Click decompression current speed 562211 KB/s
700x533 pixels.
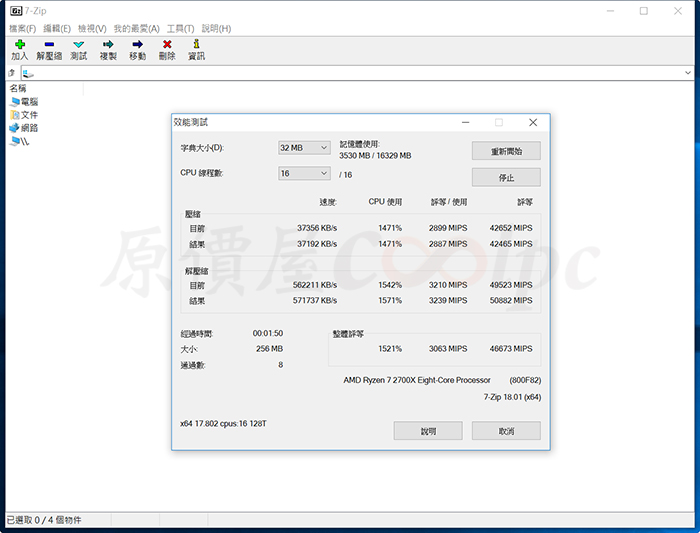315,285
